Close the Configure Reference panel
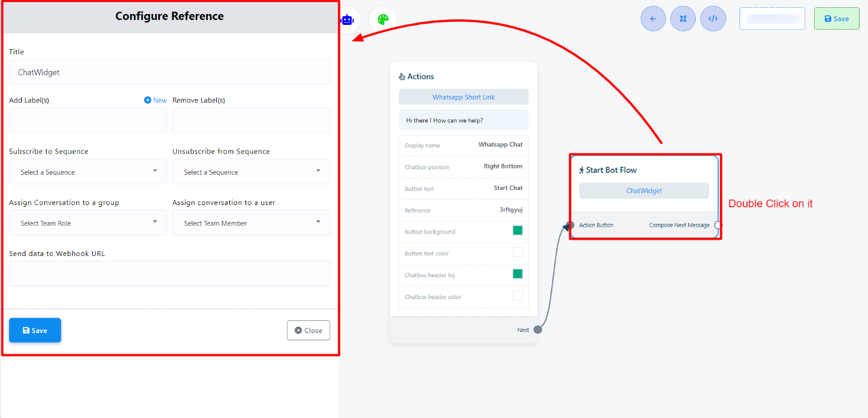Screen dimensions: 868x418 309,330
